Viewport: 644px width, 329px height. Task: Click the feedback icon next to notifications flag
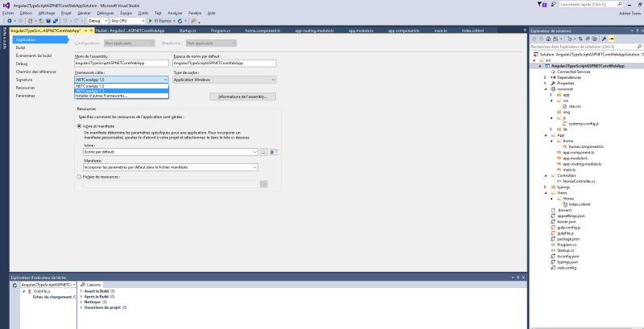(554, 4)
